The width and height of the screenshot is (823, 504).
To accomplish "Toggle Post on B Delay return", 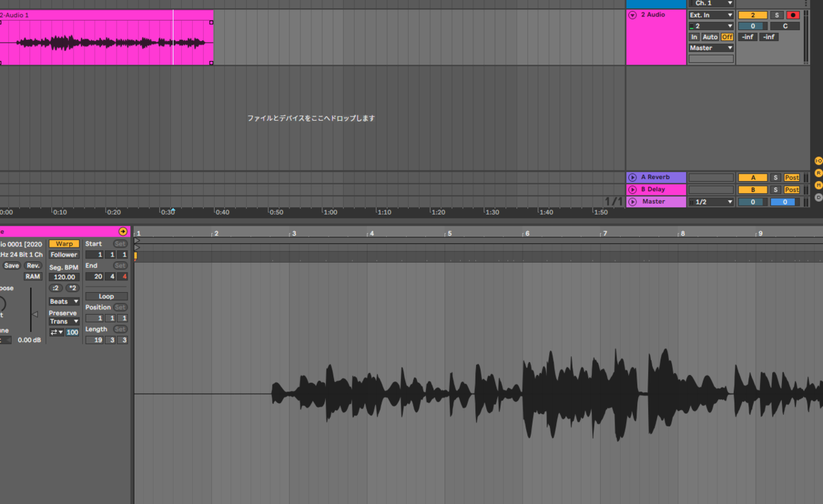I will click(x=792, y=189).
